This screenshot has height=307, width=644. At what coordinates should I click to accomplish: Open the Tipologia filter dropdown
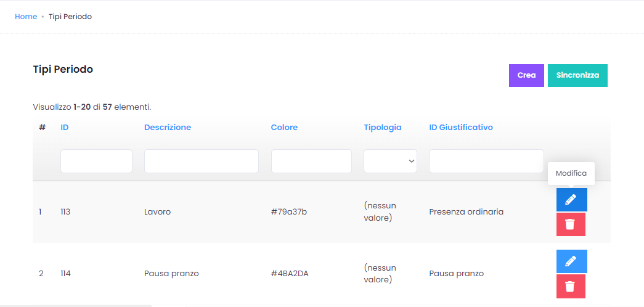tap(390, 161)
